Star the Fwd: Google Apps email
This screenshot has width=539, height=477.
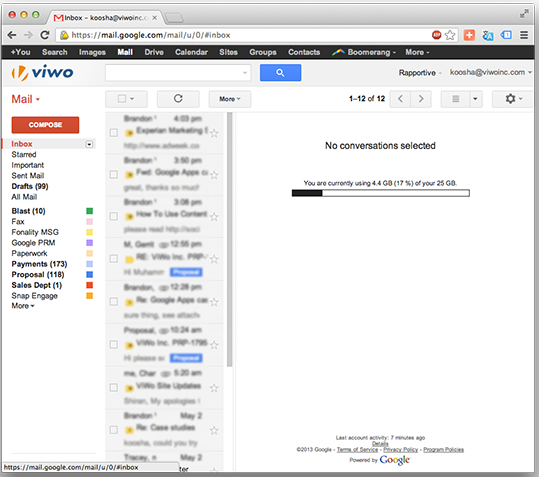pyautogui.click(x=214, y=175)
